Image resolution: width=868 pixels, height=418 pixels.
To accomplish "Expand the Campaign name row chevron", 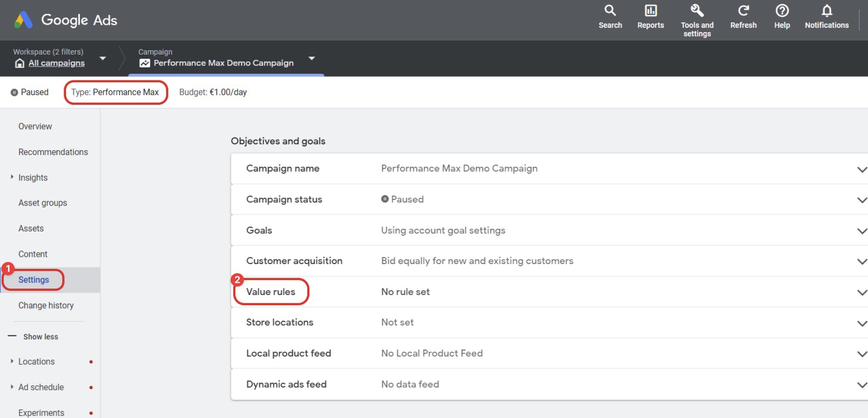I will [x=861, y=169].
